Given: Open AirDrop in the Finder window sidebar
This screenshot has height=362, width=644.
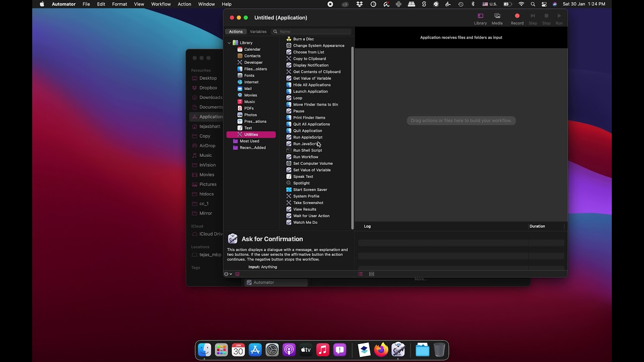Looking at the screenshot, I should (x=207, y=146).
